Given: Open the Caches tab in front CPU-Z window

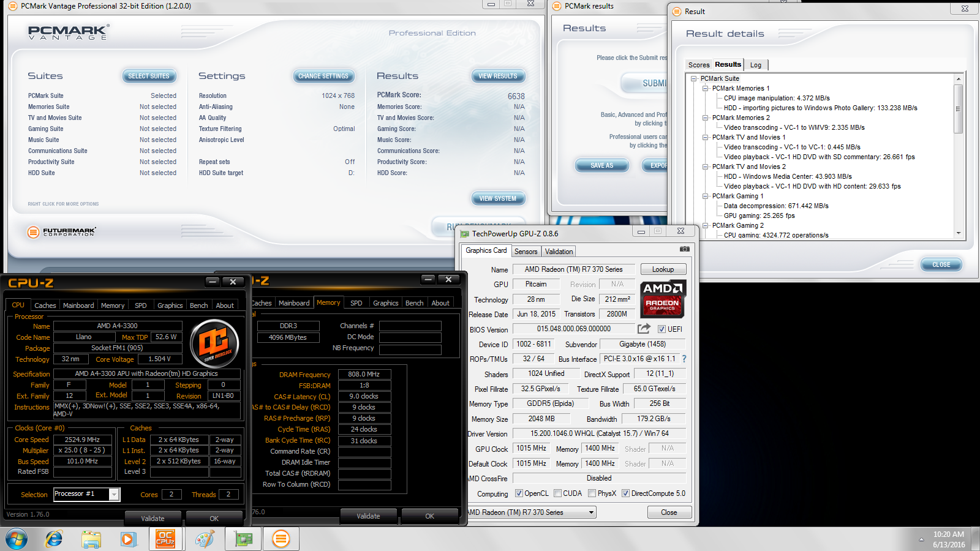Looking at the screenshot, I should tap(45, 305).
